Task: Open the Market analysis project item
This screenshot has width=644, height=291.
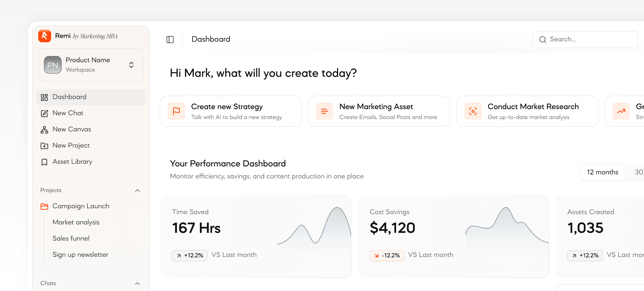Action: [x=76, y=222]
